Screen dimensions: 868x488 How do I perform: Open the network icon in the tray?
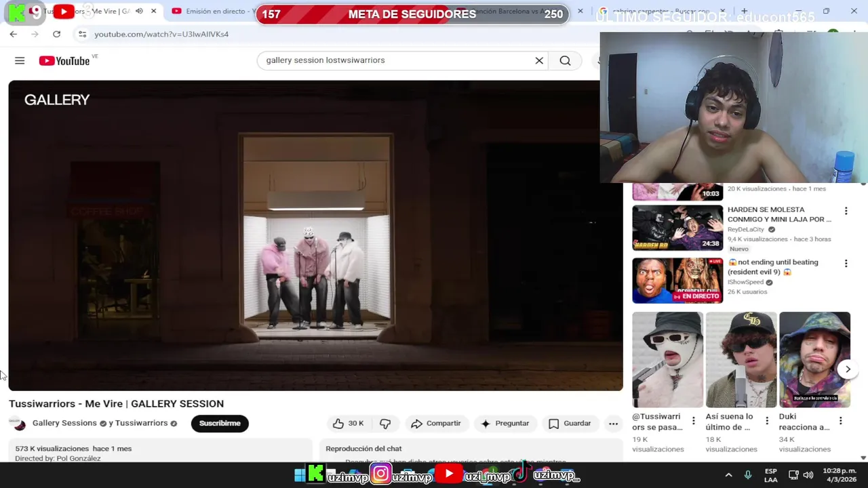[x=792, y=475]
